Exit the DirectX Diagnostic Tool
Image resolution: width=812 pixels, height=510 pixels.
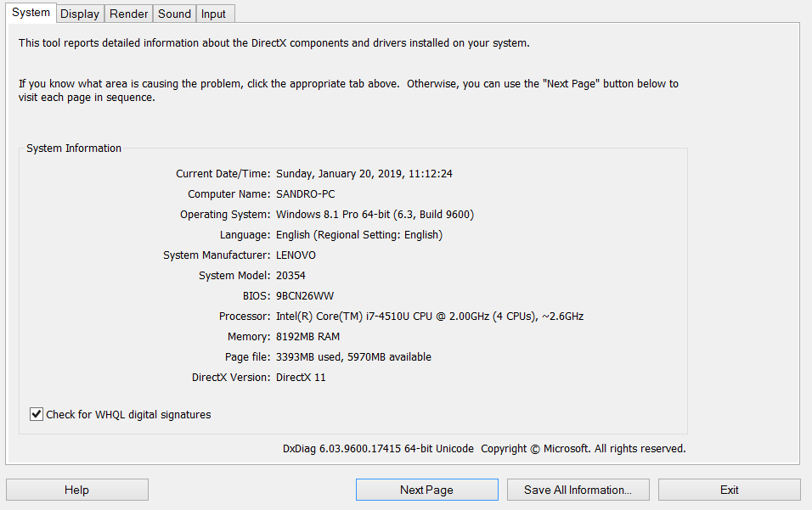[x=729, y=490]
